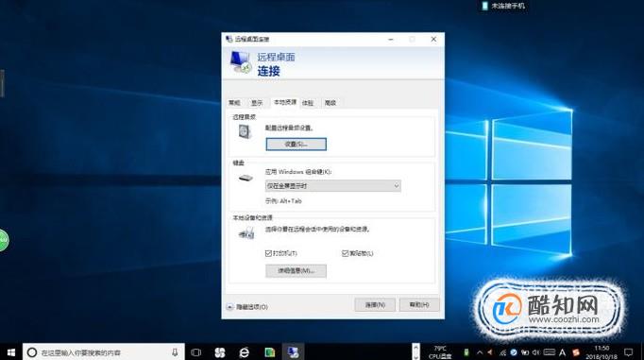Screen dimensions: 644x360
Task: Open Task View on the taskbar
Action: tap(195, 352)
